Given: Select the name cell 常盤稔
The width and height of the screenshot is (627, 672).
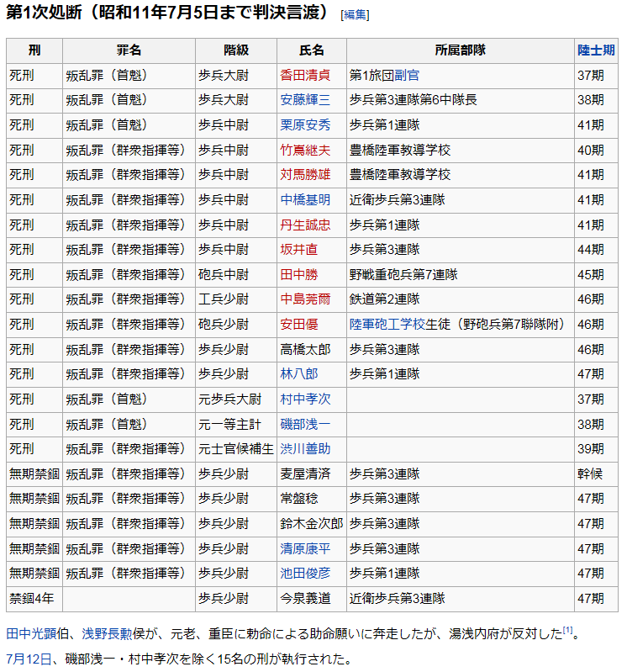Looking at the screenshot, I should point(312,499).
